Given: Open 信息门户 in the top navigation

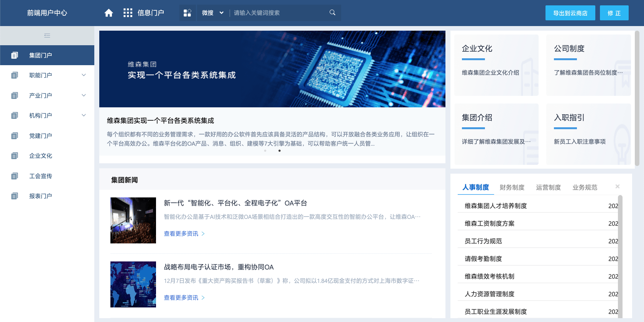Looking at the screenshot, I should pos(151,13).
